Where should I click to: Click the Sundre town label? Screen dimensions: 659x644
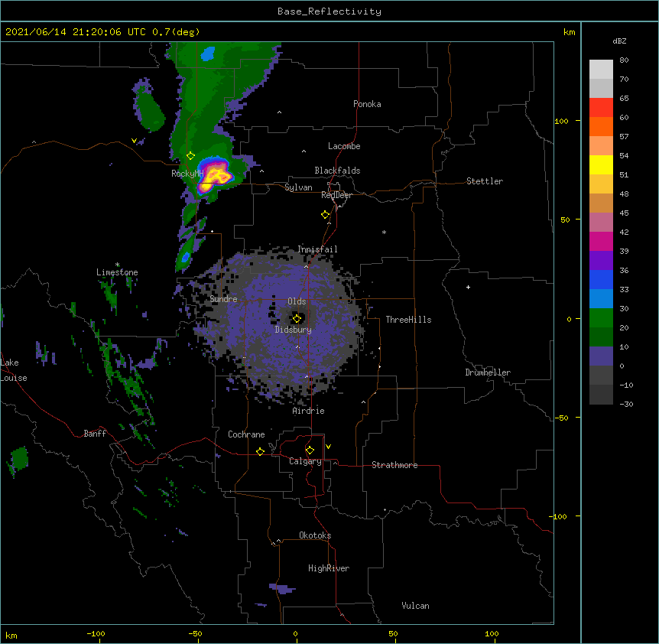[x=223, y=299]
